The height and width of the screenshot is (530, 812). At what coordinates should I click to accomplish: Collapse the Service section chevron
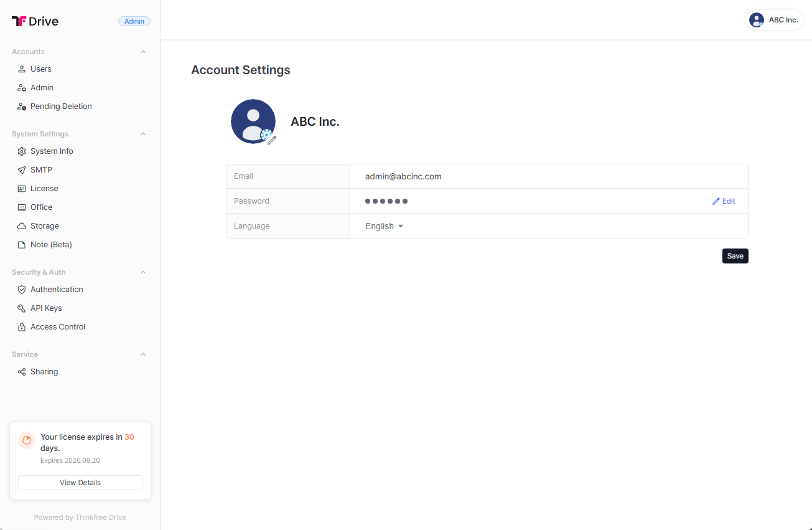pos(143,354)
